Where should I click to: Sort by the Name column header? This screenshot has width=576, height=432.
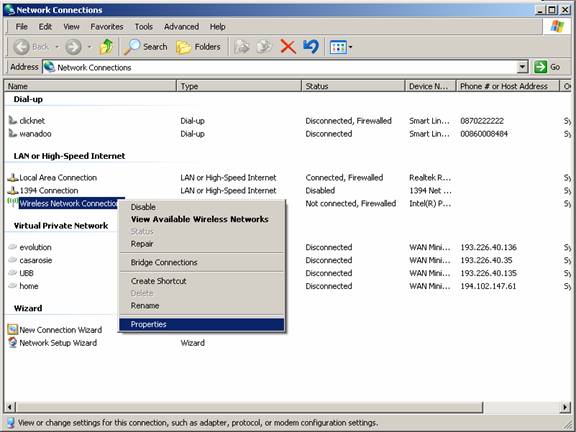pyautogui.click(x=90, y=86)
